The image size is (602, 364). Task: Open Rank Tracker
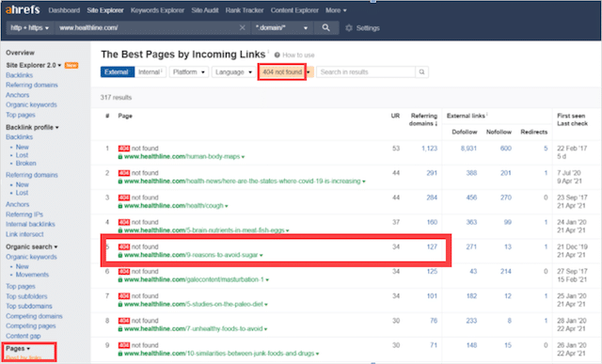coord(245,10)
